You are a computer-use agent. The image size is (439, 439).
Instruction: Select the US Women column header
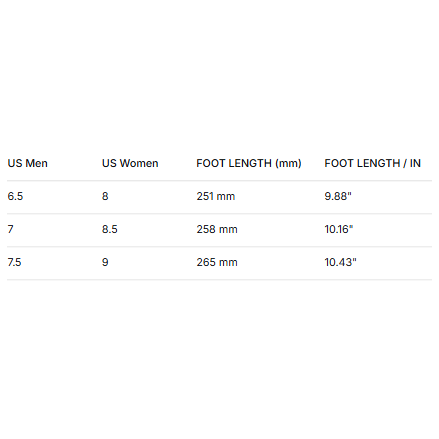(130, 163)
